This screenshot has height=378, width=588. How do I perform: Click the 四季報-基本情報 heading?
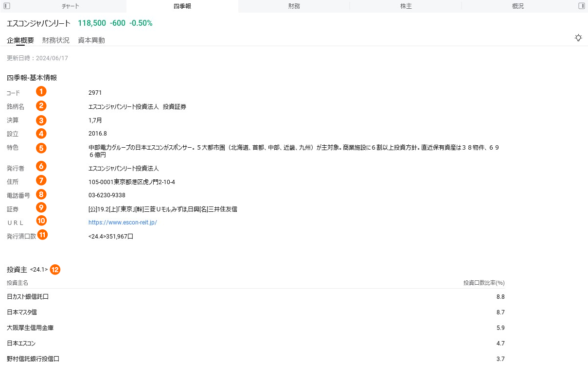tap(32, 78)
